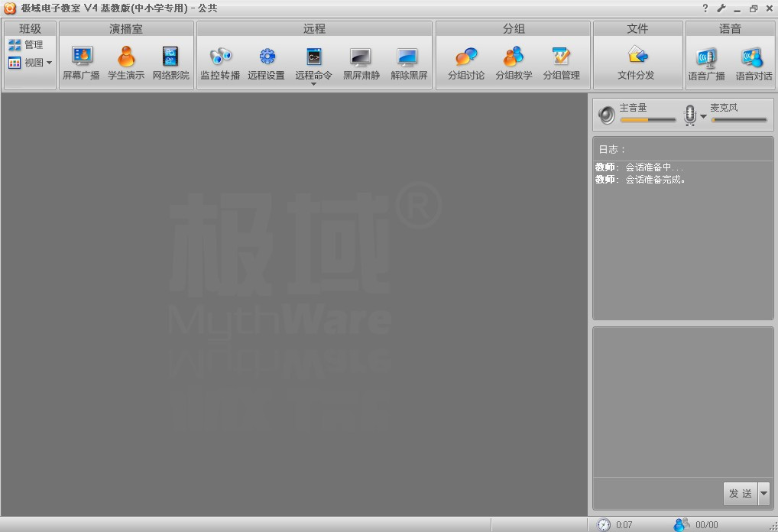This screenshot has height=532, width=778.
Task: Start 屏幕广播 screen broadcast
Action: click(x=81, y=62)
